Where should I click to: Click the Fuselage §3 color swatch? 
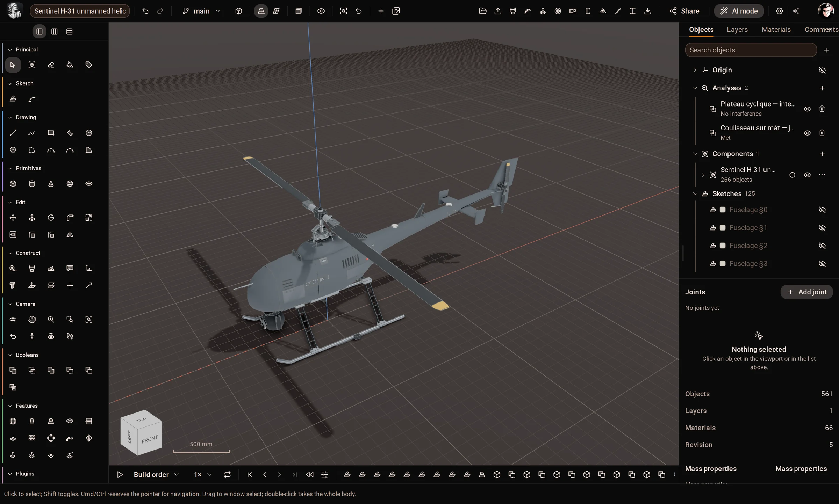(x=723, y=264)
